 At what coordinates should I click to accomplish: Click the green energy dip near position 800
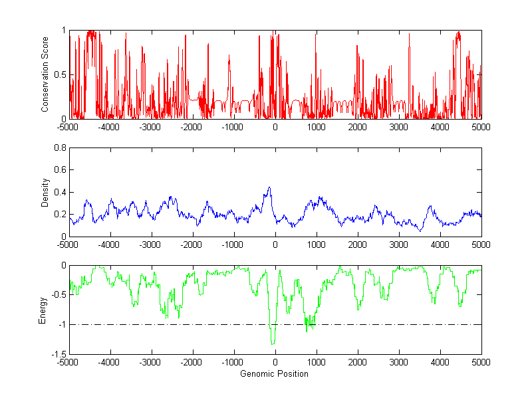coord(307,330)
